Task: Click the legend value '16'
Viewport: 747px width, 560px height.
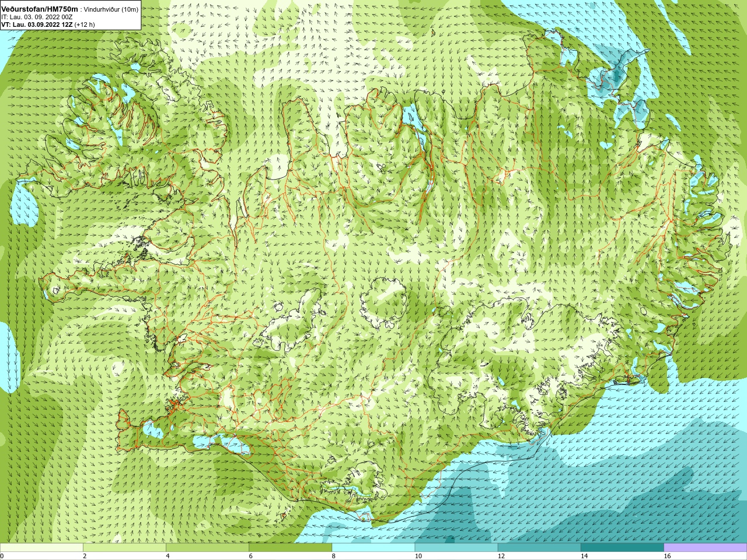Action: click(667, 556)
